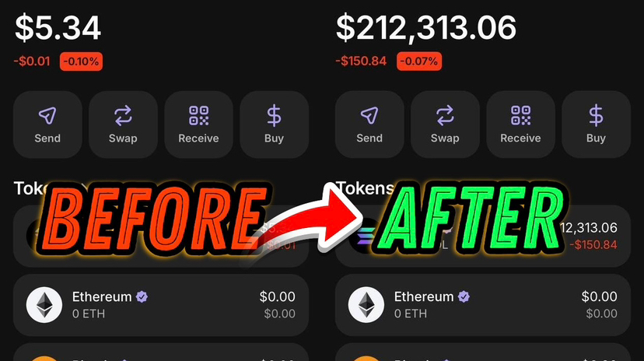
Task: Click Ethereum logo in the right token list
Action: pyautogui.click(x=366, y=305)
